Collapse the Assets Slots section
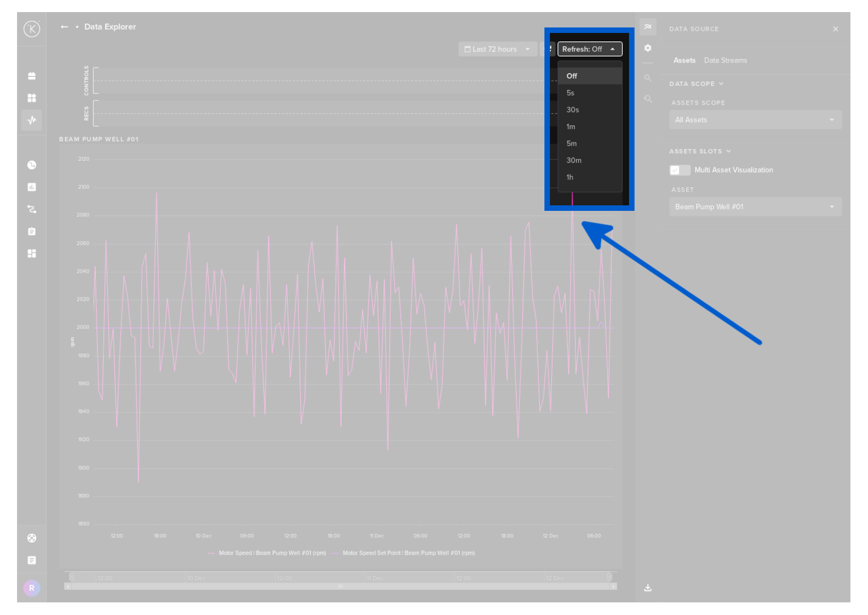 tap(700, 152)
